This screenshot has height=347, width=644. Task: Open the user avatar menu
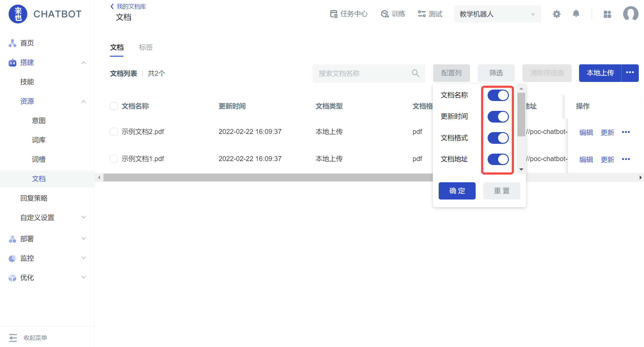click(631, 14)
